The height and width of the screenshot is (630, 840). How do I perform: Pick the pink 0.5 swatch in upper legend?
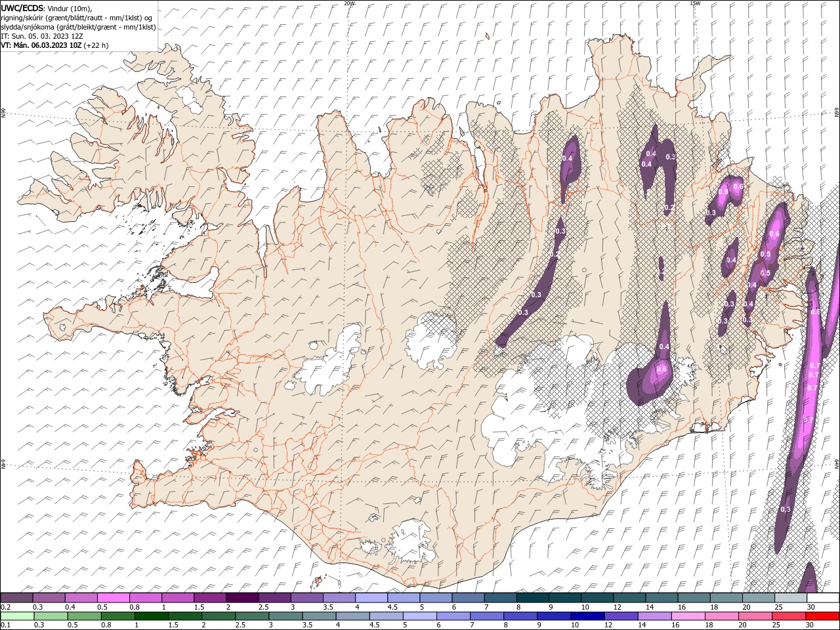point(113,598)
